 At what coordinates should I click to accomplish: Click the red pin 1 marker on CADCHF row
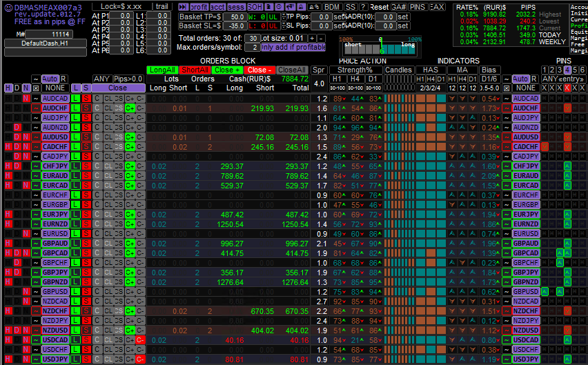[x=545, y=146]
